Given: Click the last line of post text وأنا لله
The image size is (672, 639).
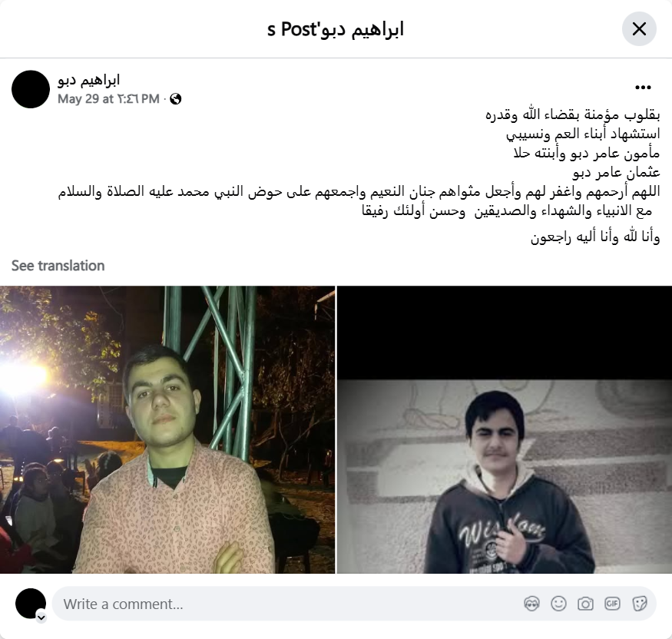Looking at the screenshot, I should tap(595, 237).
